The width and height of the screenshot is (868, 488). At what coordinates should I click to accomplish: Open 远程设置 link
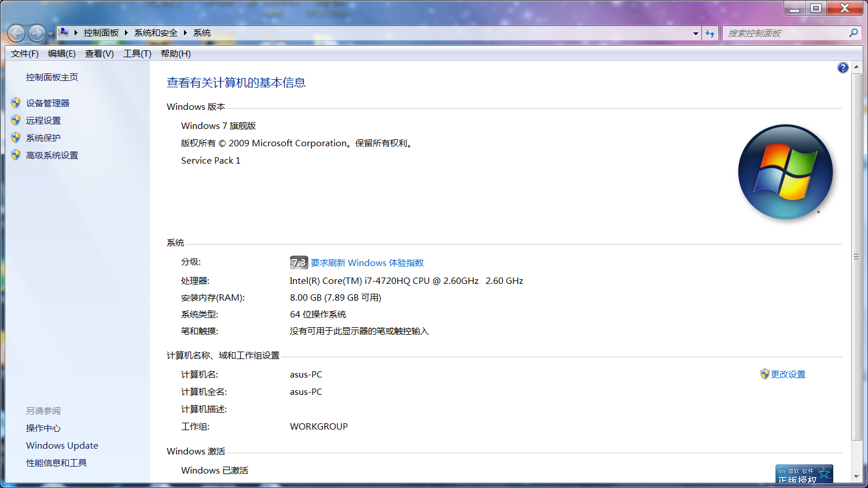tap(43, 121)
